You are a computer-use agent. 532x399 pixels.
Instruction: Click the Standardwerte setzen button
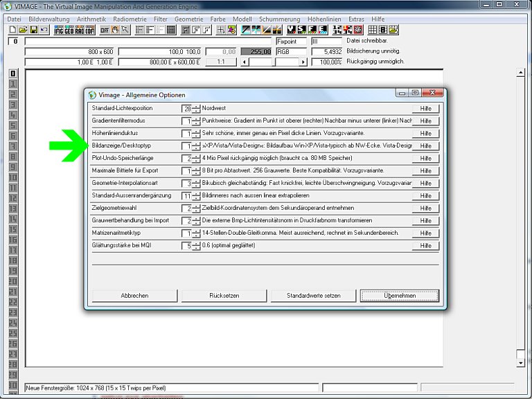point(314,296)
